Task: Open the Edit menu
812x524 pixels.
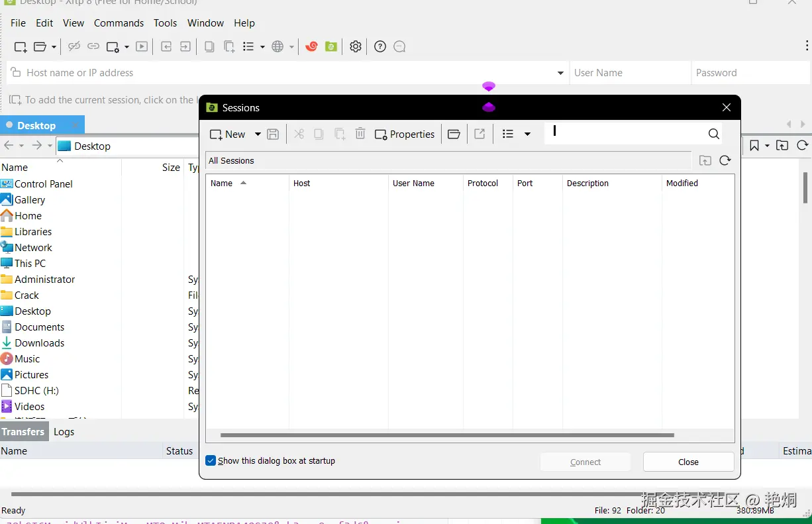Action: point(44,23)
